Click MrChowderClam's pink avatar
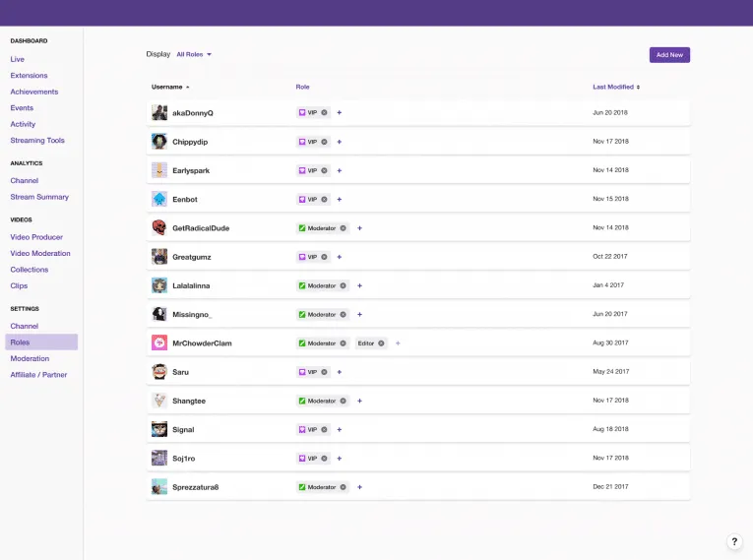This screenshot has width=753, height=560. (159, 342)
